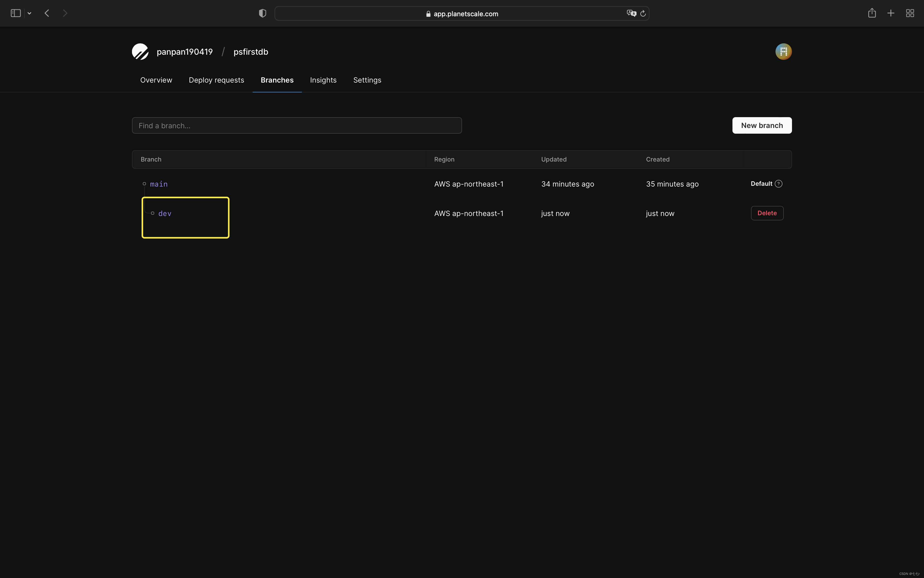
Task: Click the panpan190419 organization link
Action: point(185,52)
